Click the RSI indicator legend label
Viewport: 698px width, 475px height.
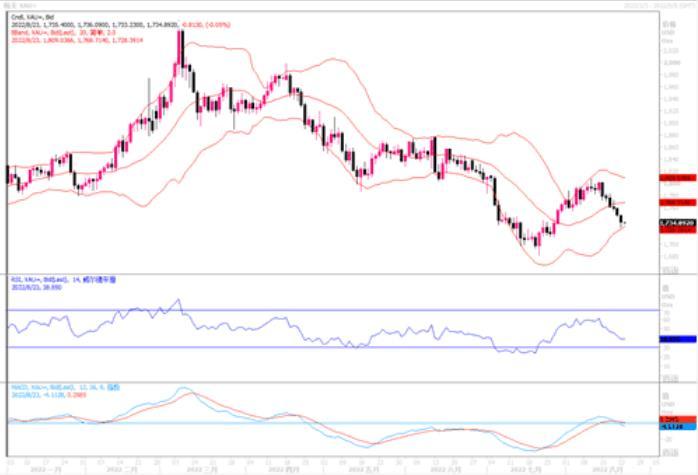click(x=52, y=280)
